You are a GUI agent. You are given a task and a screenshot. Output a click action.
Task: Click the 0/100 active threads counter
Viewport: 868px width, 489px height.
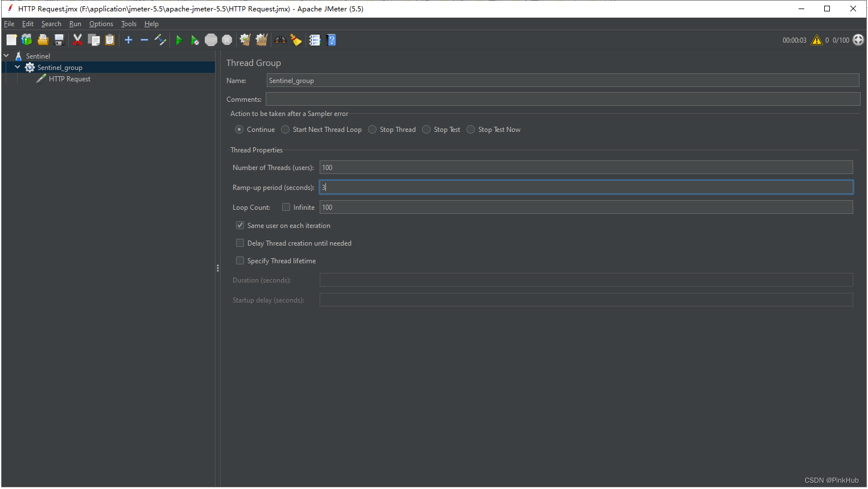pos(841,40)
